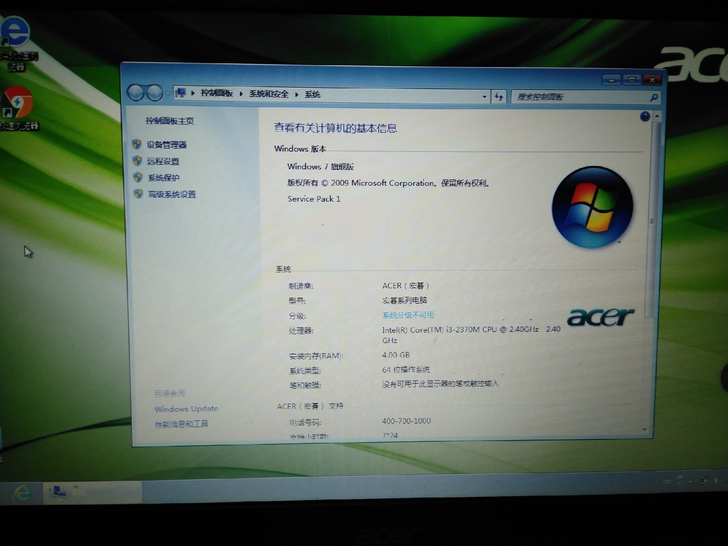Click the Windows 7 logo orb
This screenshot has height=546, width=728.
[592, 207]
